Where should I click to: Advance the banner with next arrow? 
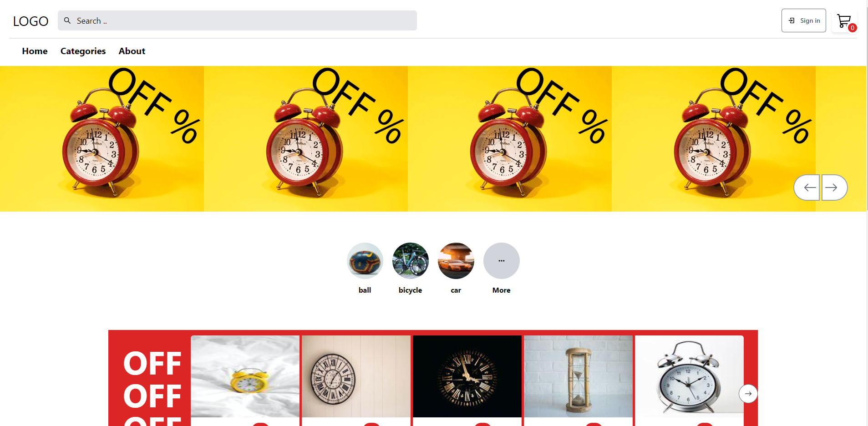tap(834, 188)
